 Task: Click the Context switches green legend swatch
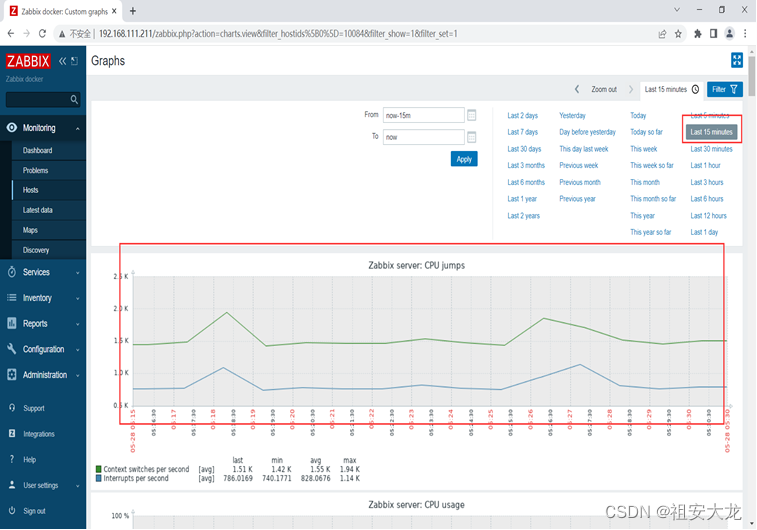(x=98, y=469)
